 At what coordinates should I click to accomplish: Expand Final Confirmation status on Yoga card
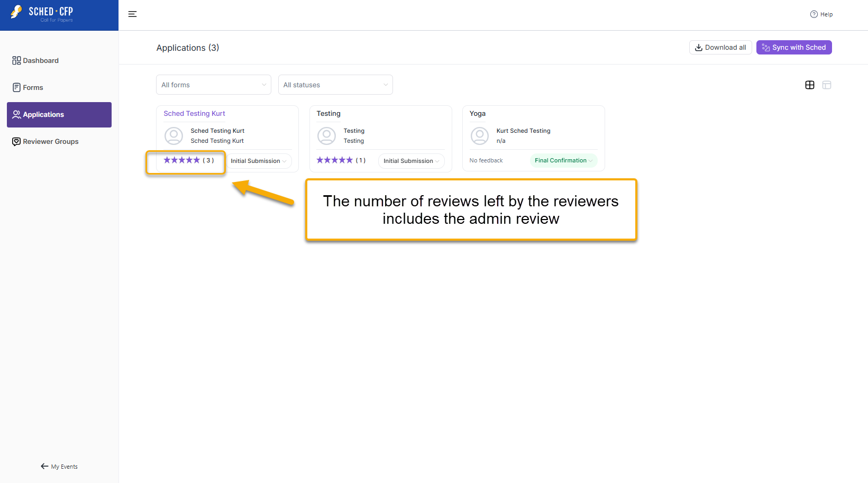pyautogui.click(x=563, y=160)
